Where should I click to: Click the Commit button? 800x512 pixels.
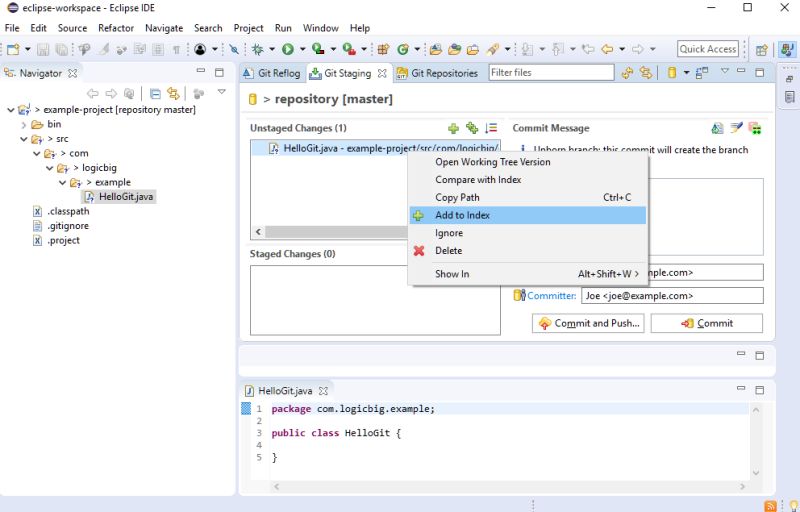707,323
